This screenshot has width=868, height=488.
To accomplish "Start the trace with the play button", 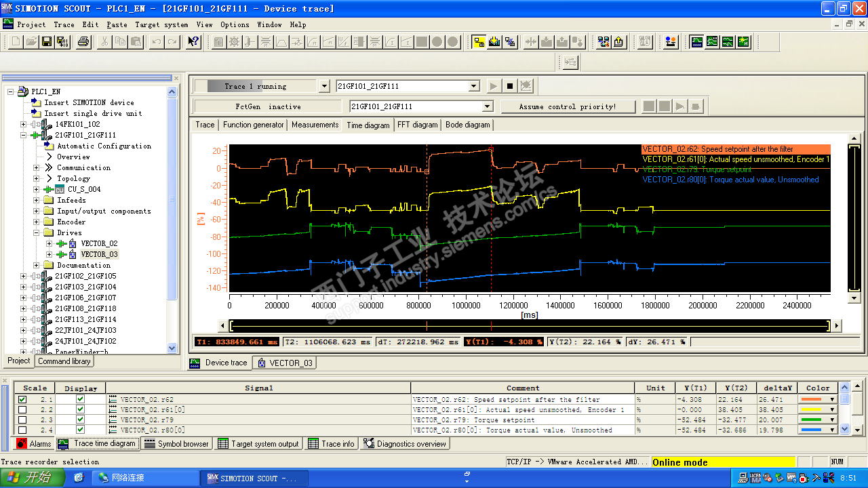I will [494, 86].
